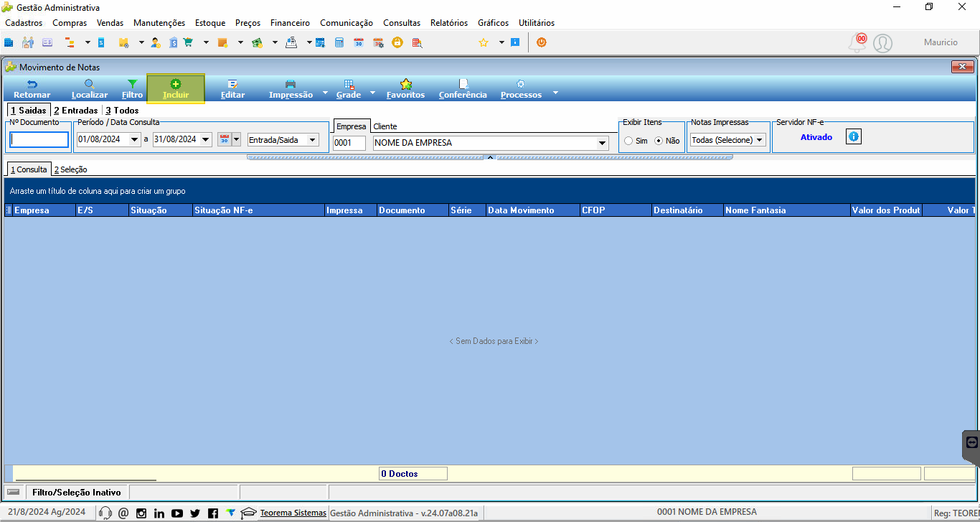The height and width of the screenshot is (522, 980).
Task: Select Sim under Exibir Itens
Action: pos(628,141)
